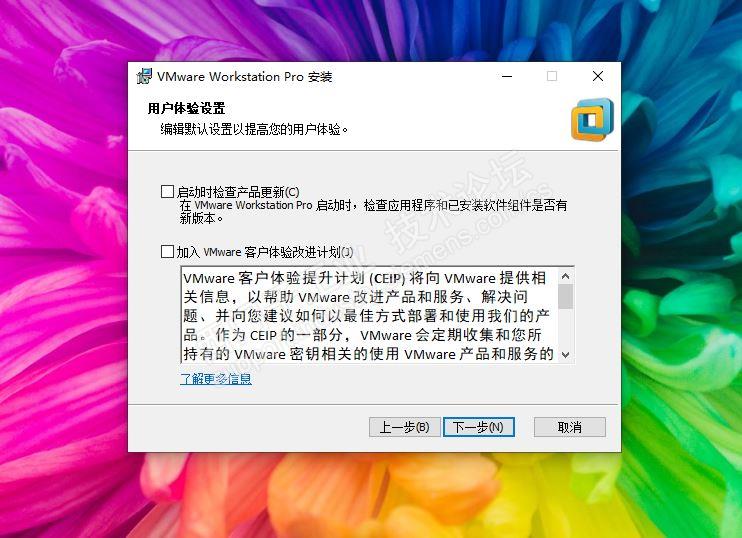Click the 客户体验改进计划(J) label text
The height and width of the screenshot is (538, 742).
pyautogui.click(x=299, y=252)
